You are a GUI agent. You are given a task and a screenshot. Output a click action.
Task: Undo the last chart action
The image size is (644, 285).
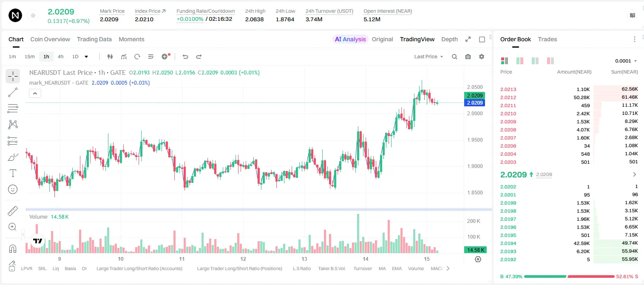click(185, 57)
